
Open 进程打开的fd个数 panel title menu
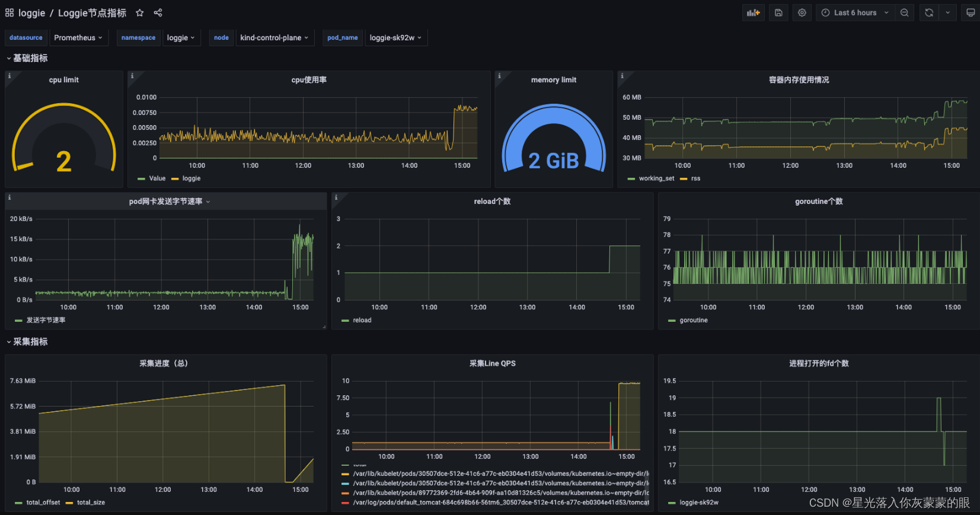click(x=819, y=363)
